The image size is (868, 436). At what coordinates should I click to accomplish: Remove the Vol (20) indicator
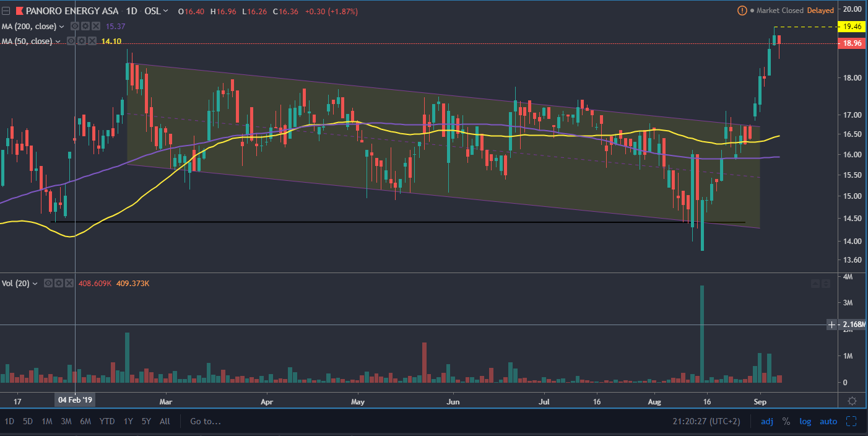(69, 283)
